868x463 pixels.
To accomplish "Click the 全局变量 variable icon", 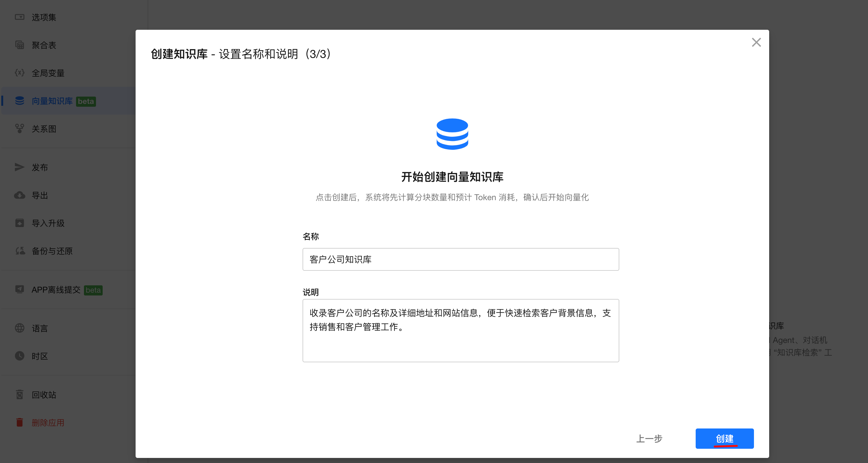I will point(20,73).
